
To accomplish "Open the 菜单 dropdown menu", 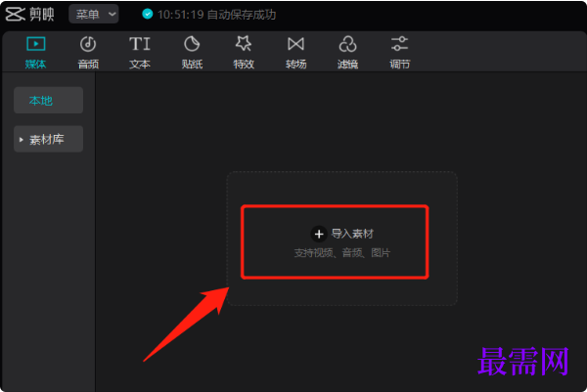I will (x=94, y=15).
